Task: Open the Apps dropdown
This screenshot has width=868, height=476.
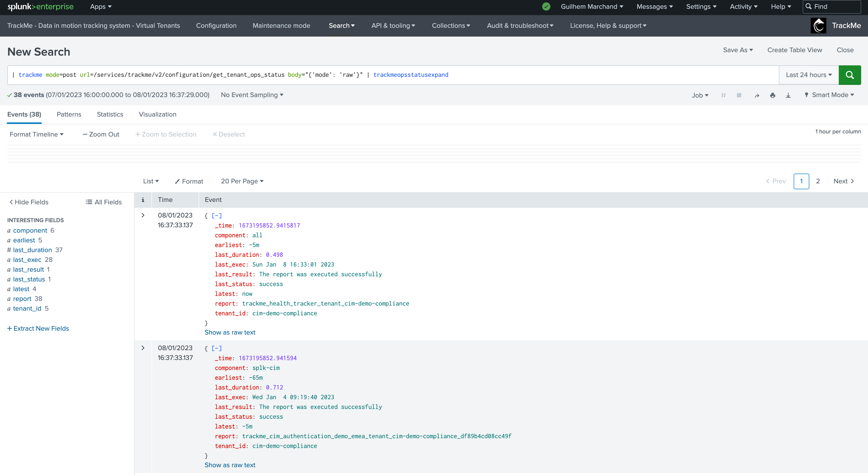Action: click(101, 7)
